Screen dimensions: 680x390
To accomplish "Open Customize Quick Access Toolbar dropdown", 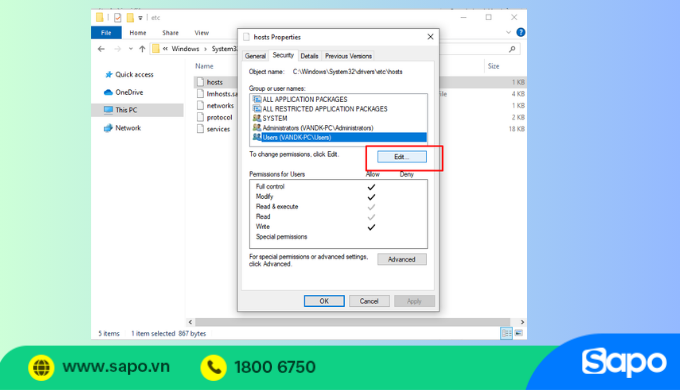I will click(140, 18).
